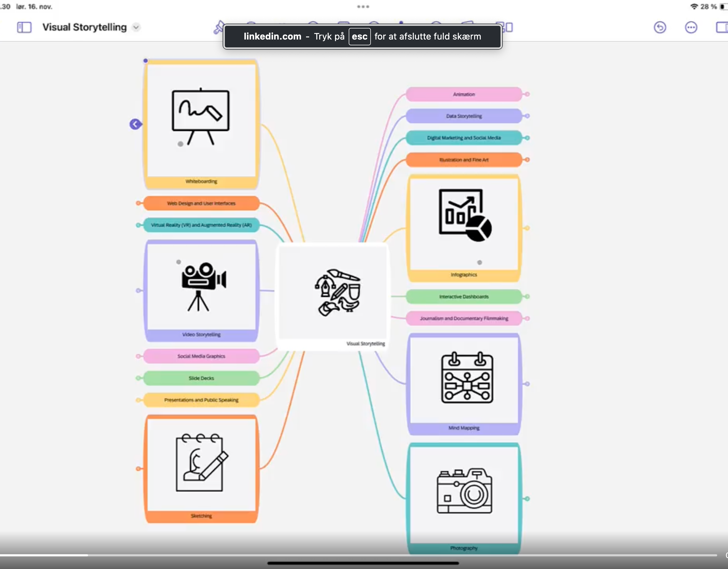The height and width of the screenshot is (569, 728).
Task: Select the Social Media Graphics node
Action: (x=201, y=356)
